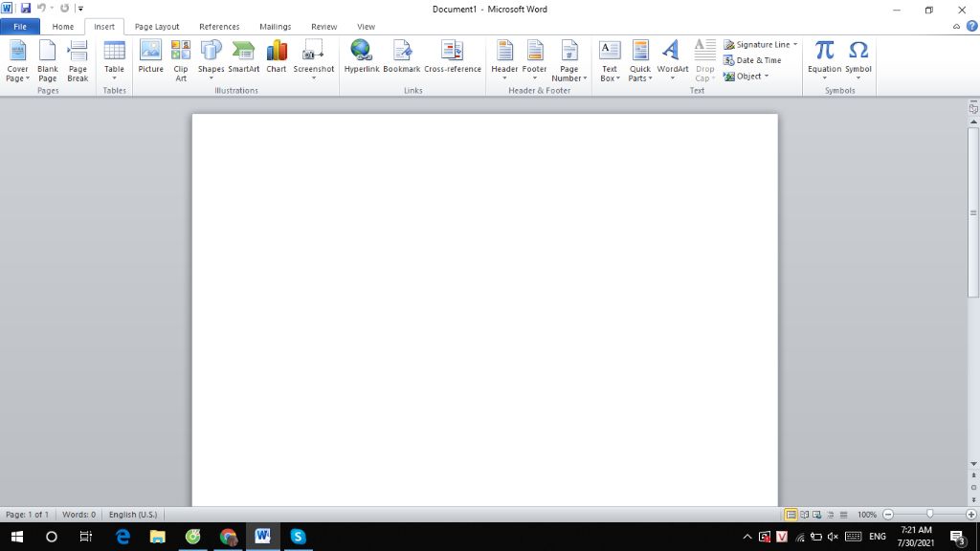This screenshot has width=980, height=551.
Task: Insert a Chart
Action: point(277,57)
